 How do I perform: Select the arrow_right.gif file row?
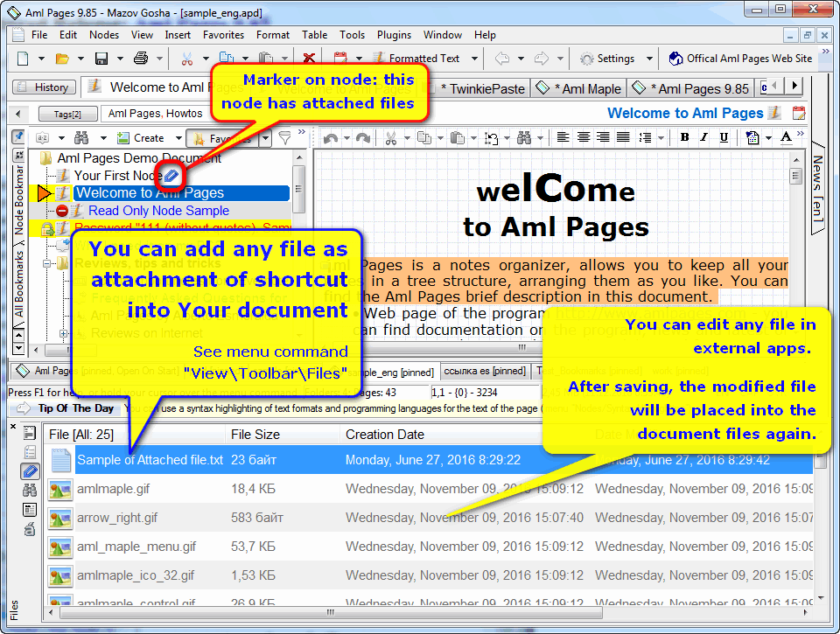click(x=429, y=518)
